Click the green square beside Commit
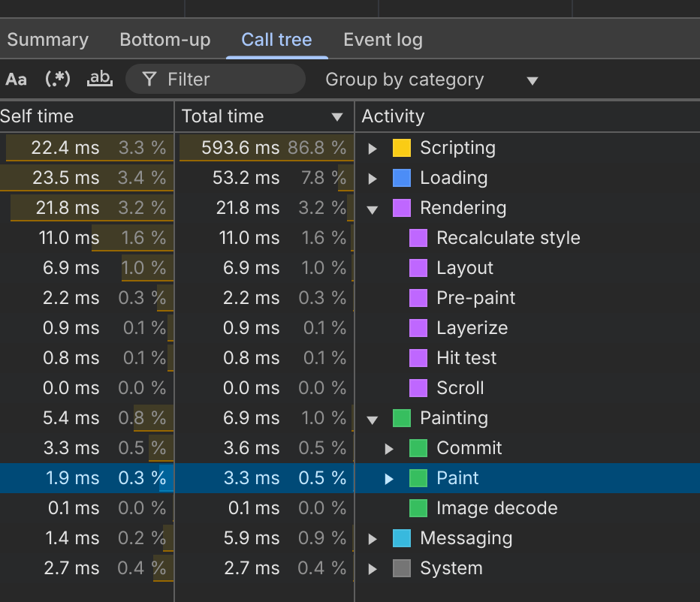Viewport: 700px width, 602px height. 418,447
